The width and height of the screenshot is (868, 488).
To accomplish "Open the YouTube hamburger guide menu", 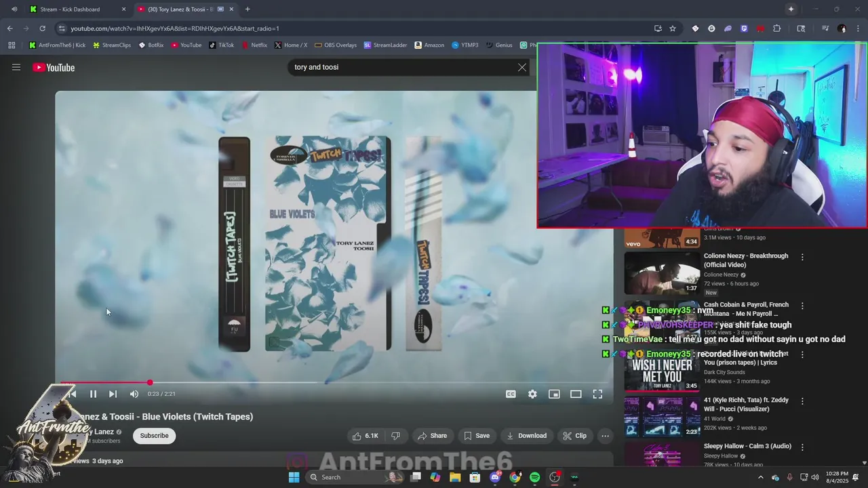I will tap(16, 67).
